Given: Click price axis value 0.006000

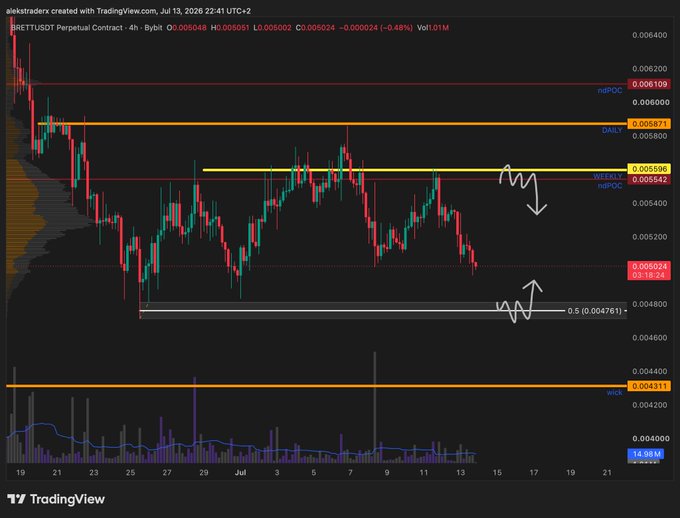Looking at the screenshot, I should click(651, 102).
